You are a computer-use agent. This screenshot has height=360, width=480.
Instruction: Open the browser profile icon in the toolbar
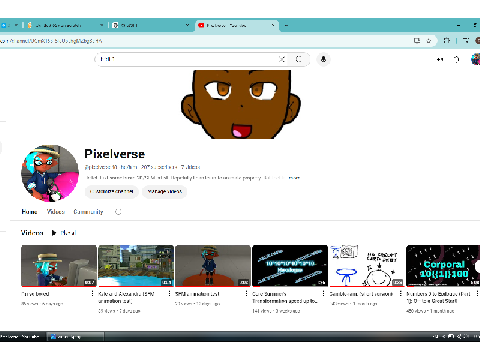477,41
